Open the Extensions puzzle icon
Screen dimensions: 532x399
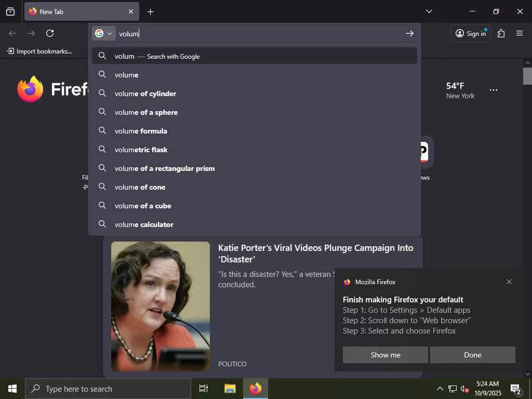[501, 33]
